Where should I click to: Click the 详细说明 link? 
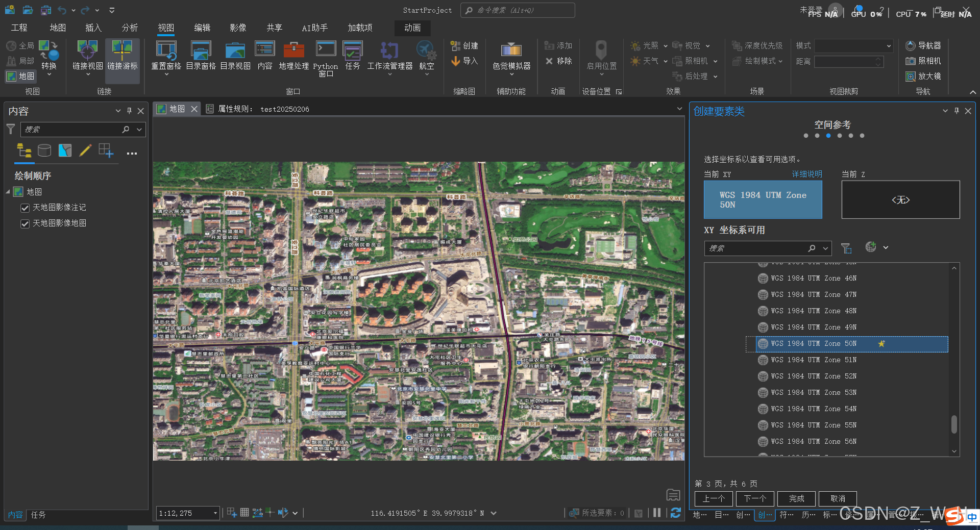click(x=806, y=174)
